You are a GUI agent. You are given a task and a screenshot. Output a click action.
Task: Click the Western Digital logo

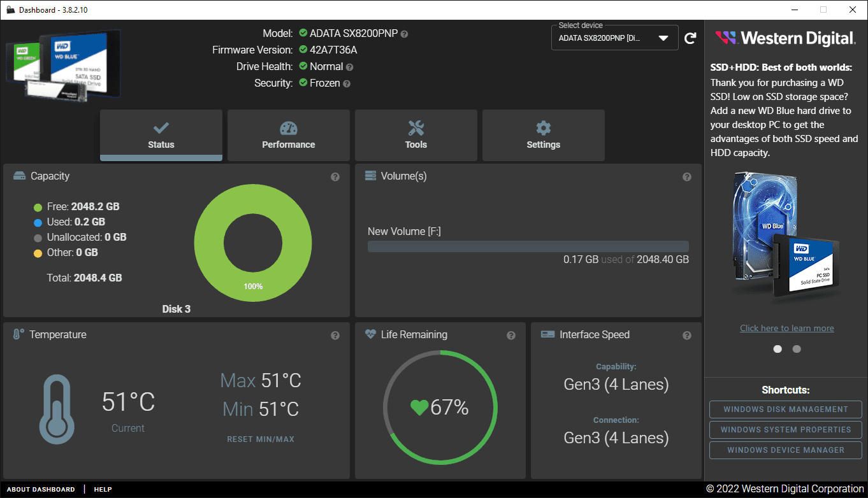tap(785, 38)
